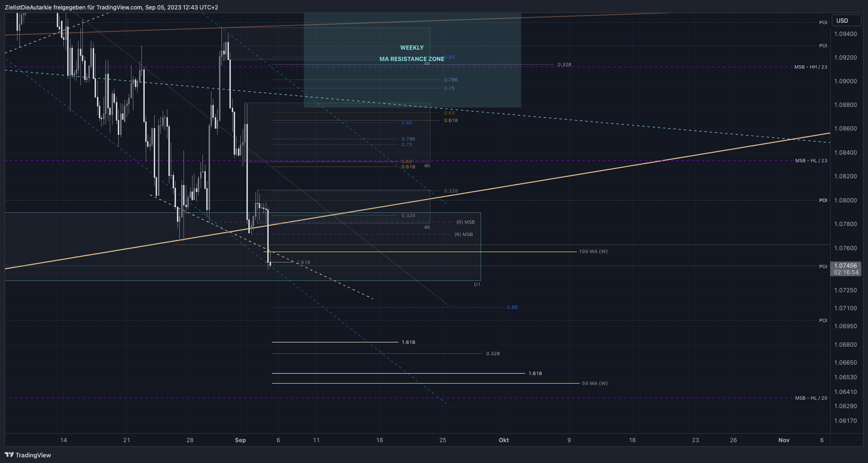
Task: Click price axis value 1.08200
Action: 846,176
